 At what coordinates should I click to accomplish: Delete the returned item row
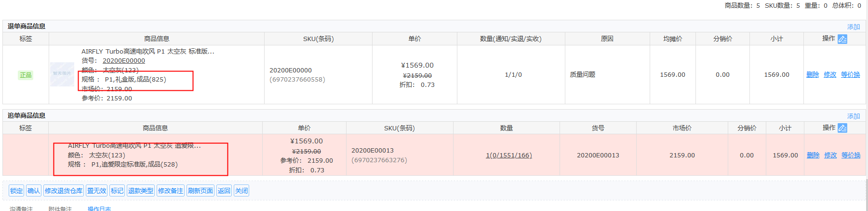[813, 74]
